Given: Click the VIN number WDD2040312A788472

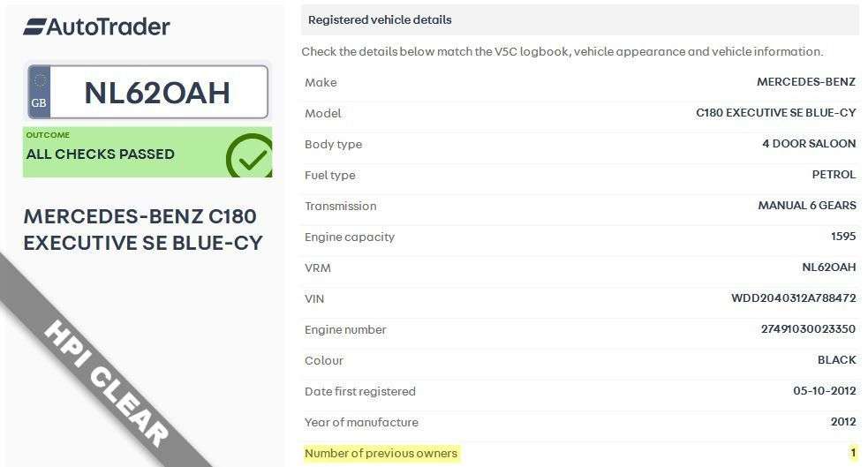Looking at the screenshot, I should point(794,298).
